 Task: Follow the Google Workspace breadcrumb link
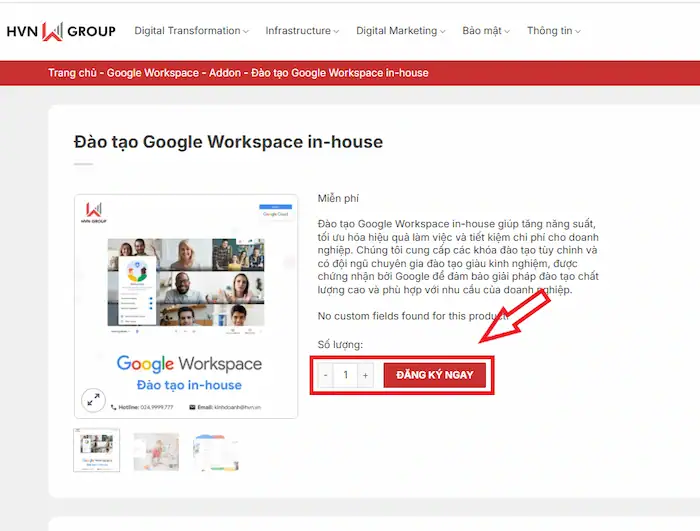(x=152, y=74)
